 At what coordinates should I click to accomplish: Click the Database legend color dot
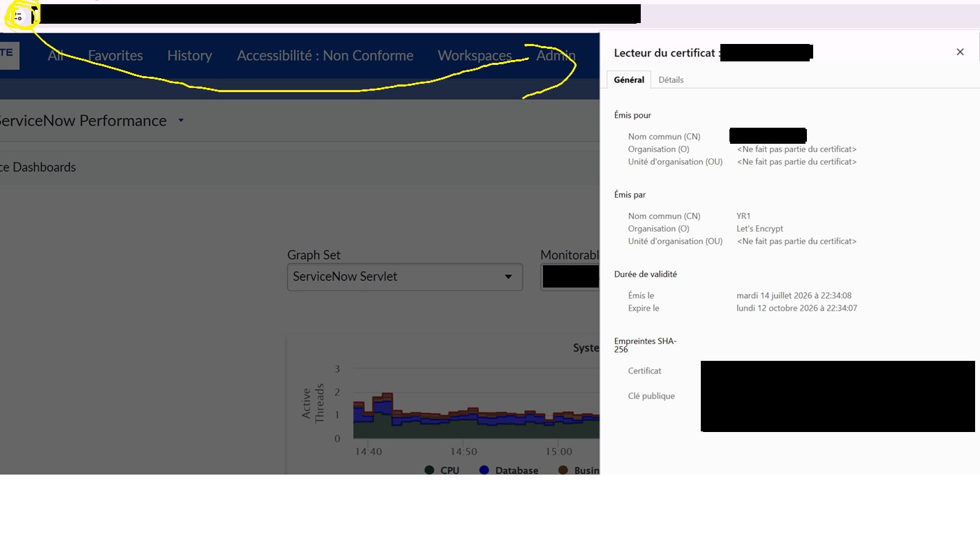pos(484,470)
